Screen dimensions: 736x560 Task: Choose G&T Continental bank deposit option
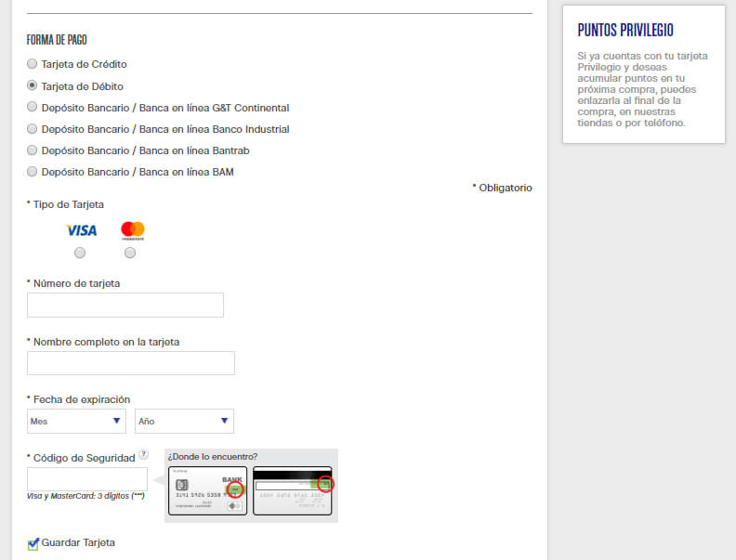pos(33,108)
